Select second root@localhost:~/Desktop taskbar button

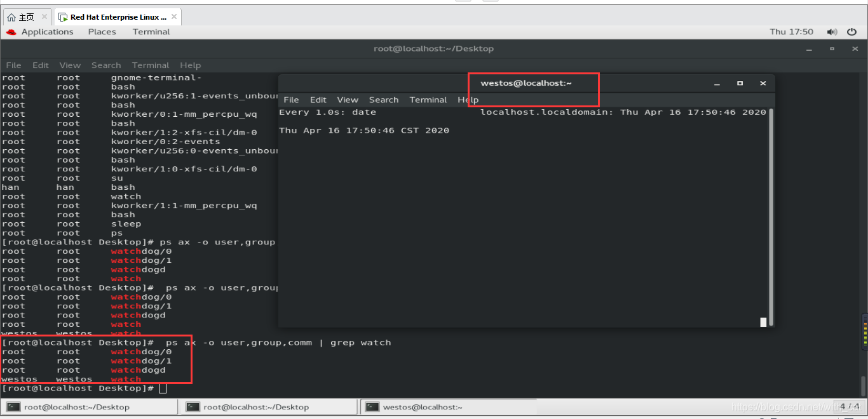point(269,407)
